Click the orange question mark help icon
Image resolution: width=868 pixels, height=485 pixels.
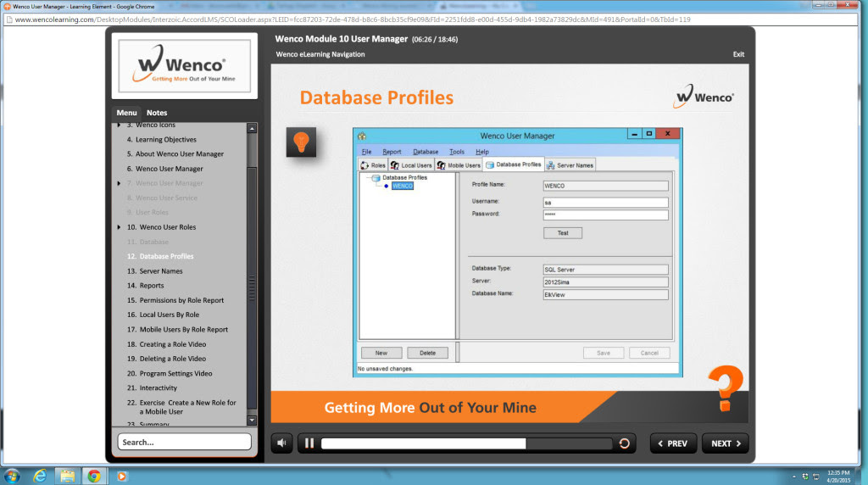click(x=725, y=387)
